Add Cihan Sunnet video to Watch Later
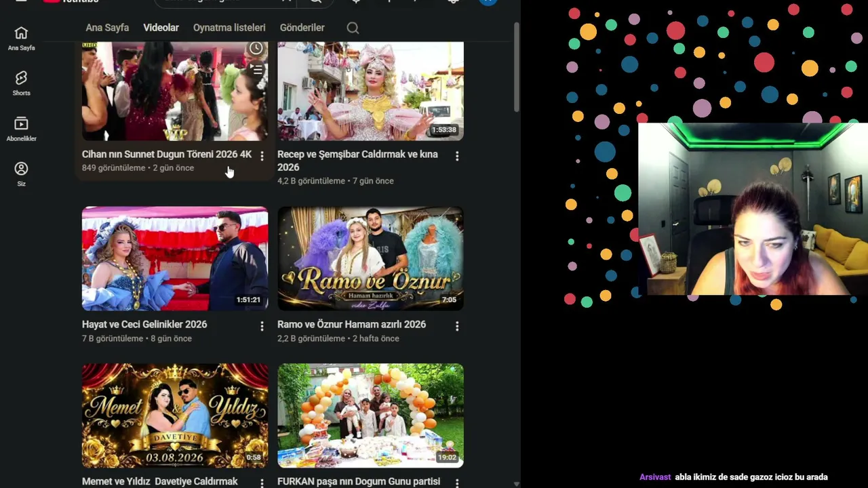Viewport: 868px width, 488px height. [x=256, y=49]
